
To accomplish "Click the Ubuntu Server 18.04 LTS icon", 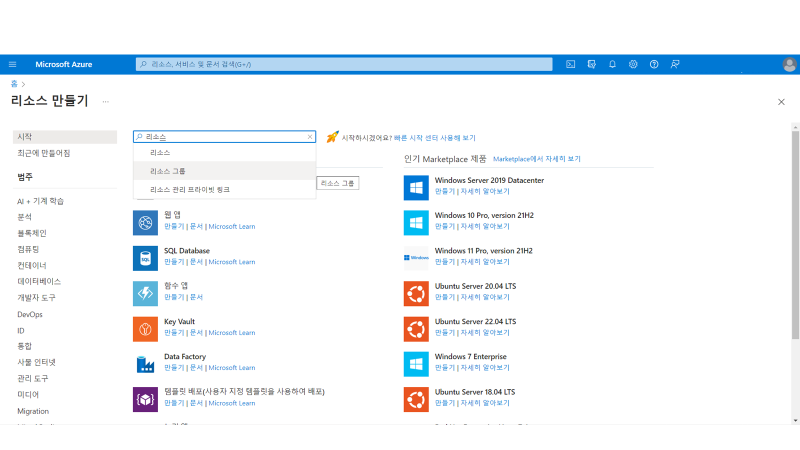I will pyautogui.click(x=416, y=399).
